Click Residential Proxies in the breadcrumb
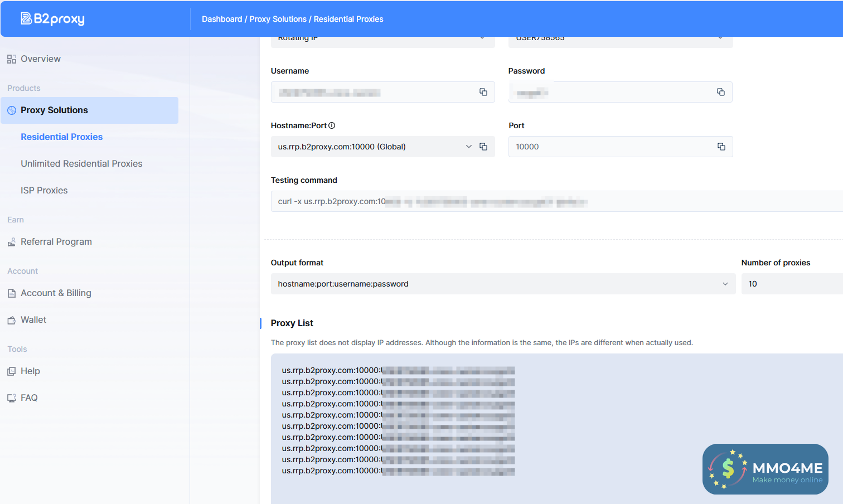The height and width of the screenshot is (504, 843). 348,19
